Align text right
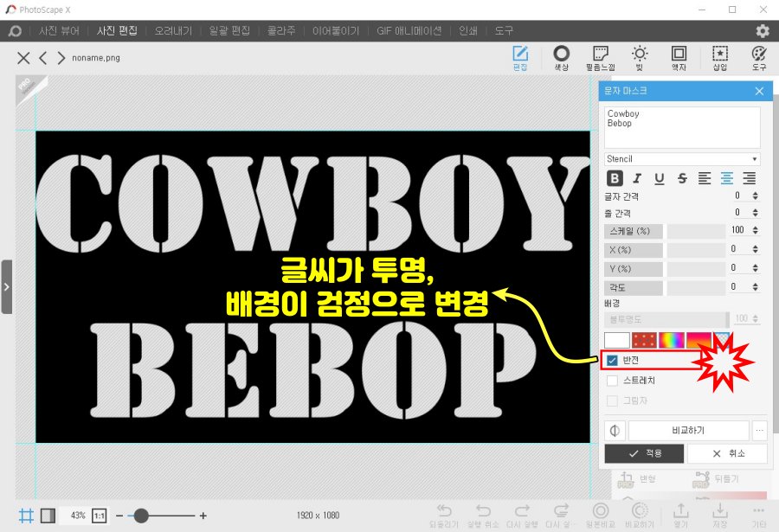The image size is (779, 532). 750,178
